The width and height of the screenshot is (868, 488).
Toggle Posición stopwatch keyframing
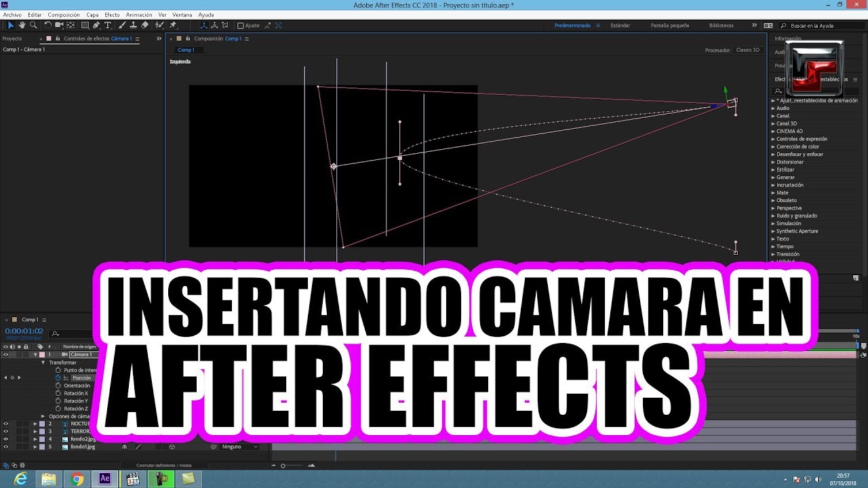58,378
